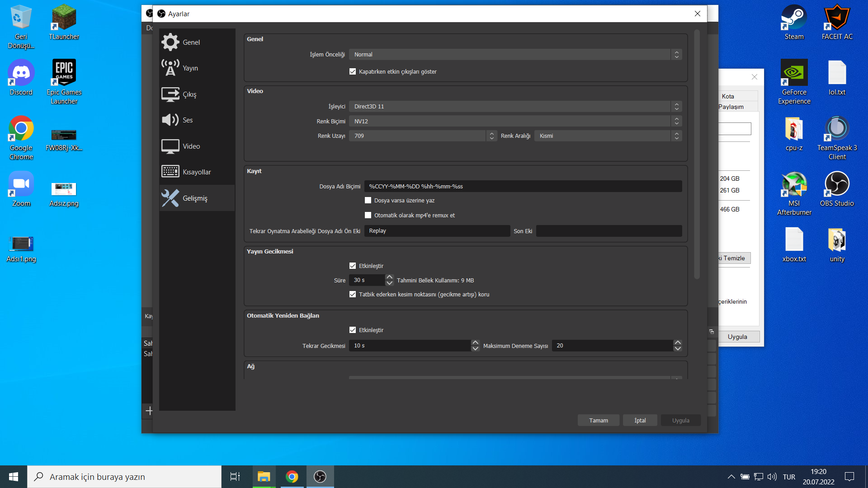Screen dimensions: 868x488
Task: Expand Renk Aralığı Kısmi dropdown
Action: (608, 136)
